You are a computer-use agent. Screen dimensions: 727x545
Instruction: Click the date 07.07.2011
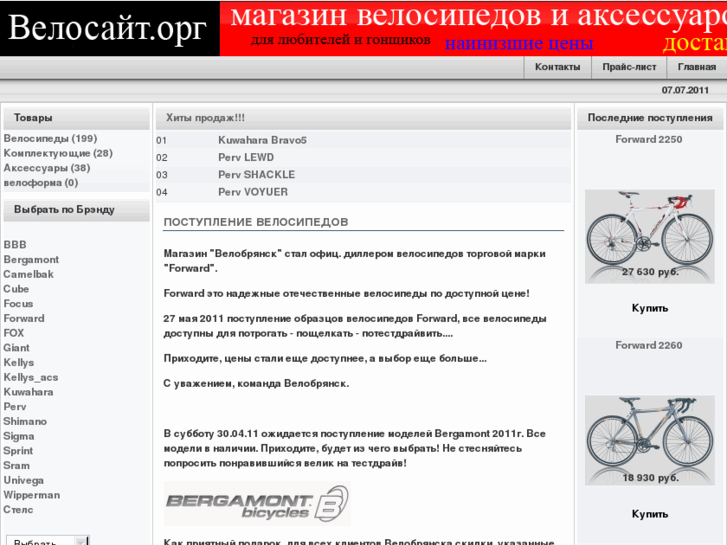pyautogui.click(x=685, y=90)
